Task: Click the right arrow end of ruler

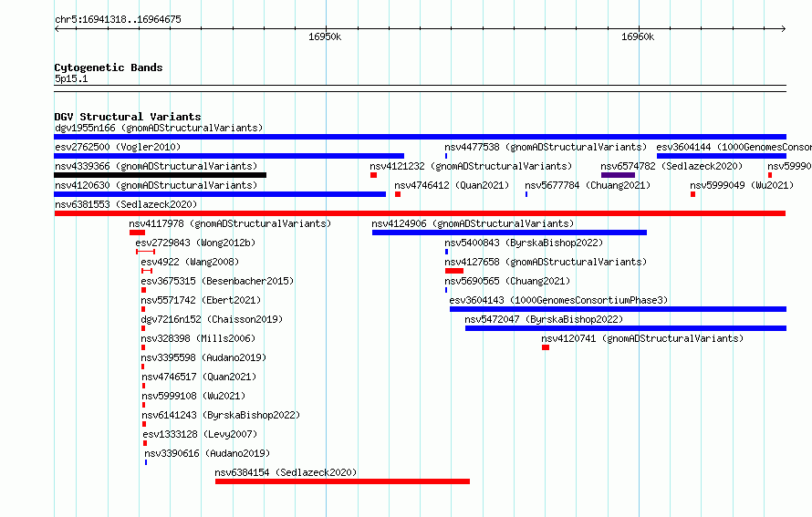Action: (784, 28)
